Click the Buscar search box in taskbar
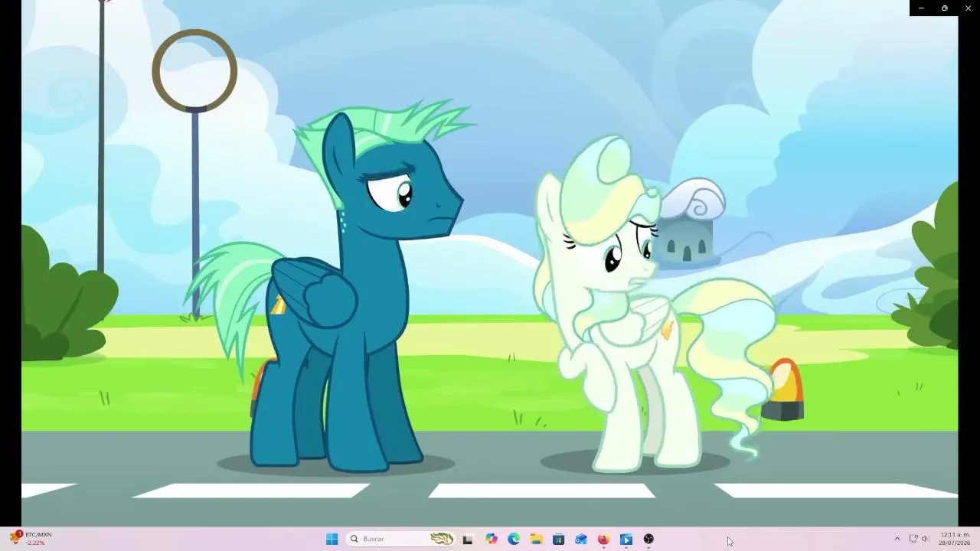The image size is (980, 551). [x=401, y=540]
